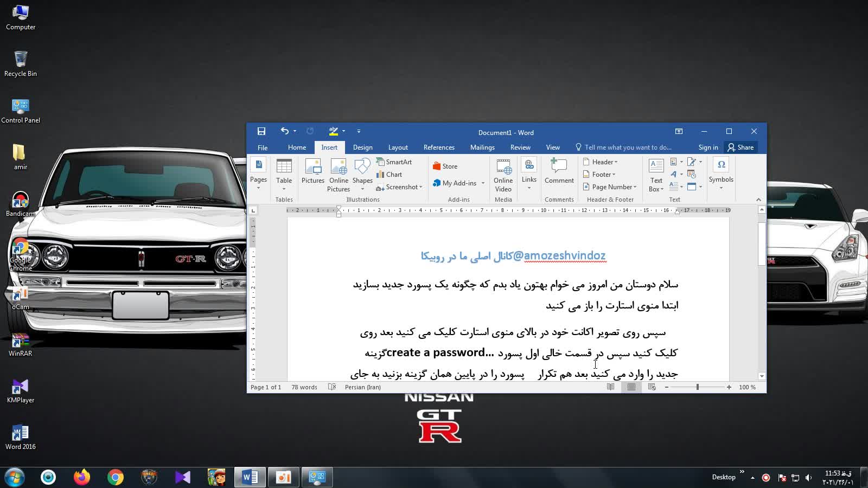Insert a new Comment

pos(559,172)
